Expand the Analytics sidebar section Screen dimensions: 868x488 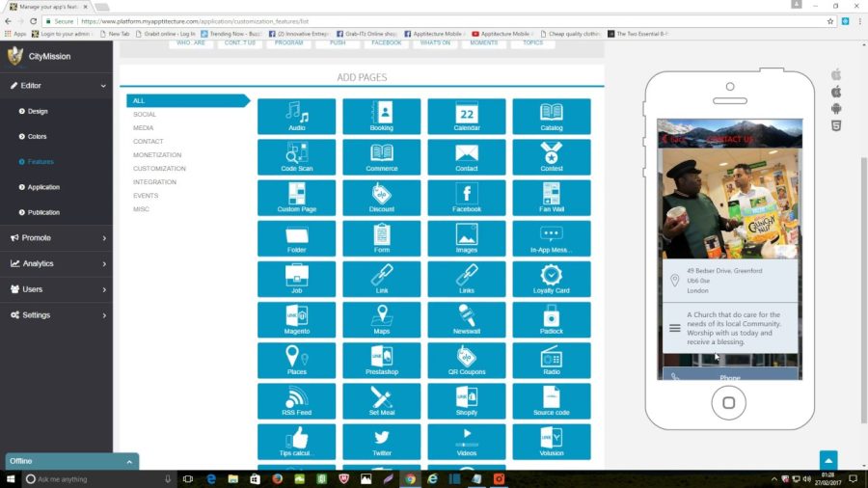click(x=57, y=263)
